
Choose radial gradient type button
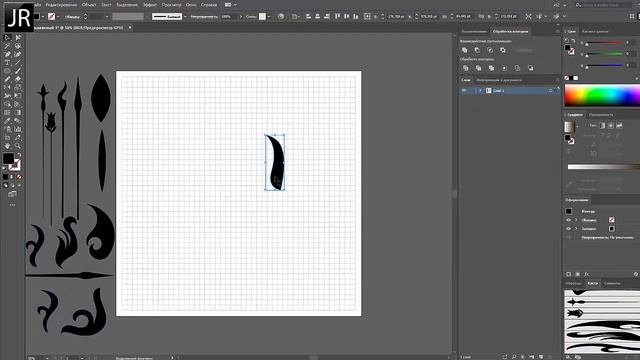click(x=611, y=126)
